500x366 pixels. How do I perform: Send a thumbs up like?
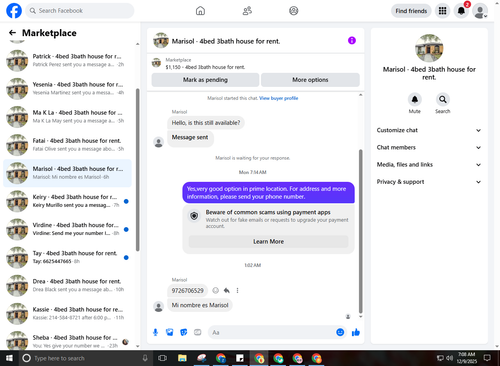356,332
